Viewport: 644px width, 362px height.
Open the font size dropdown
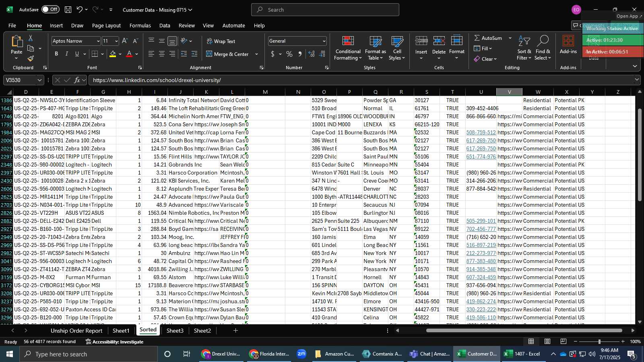coord(116,41)
